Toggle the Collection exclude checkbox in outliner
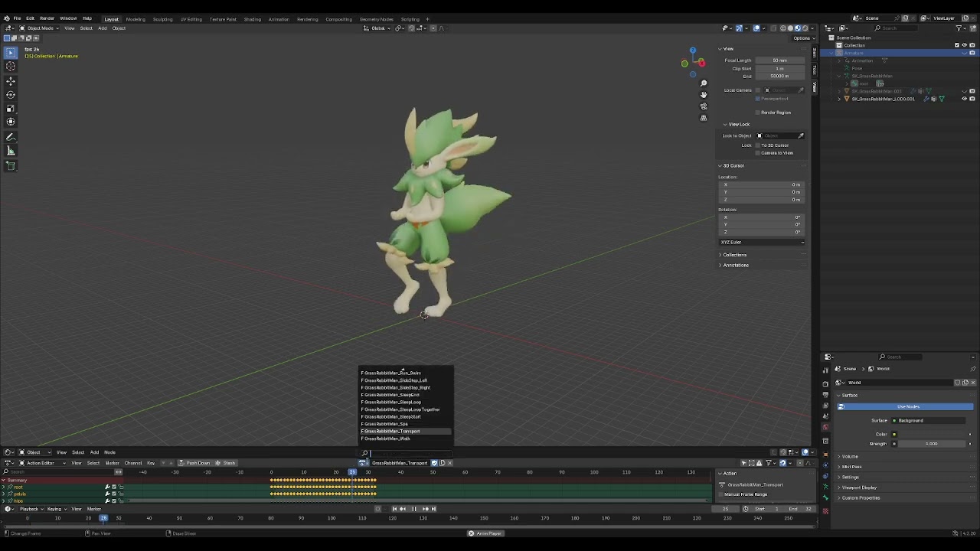The width and height of the screenshot is (980, 551). click(x=957, y=45)
